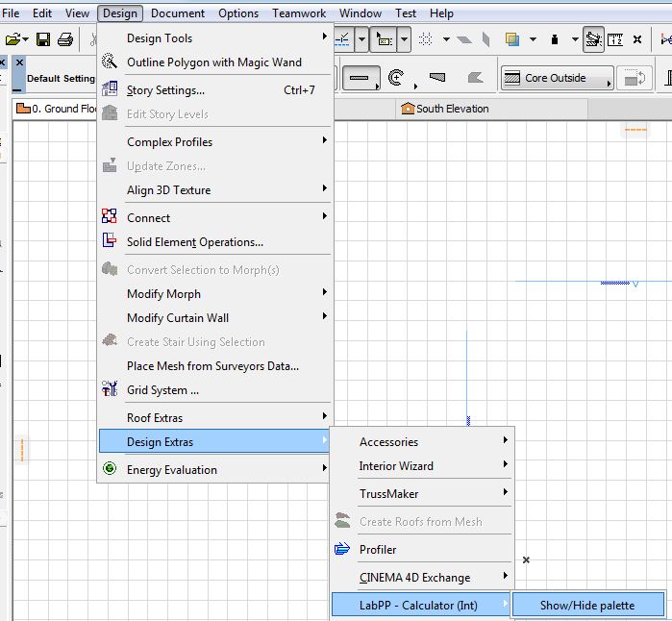Click the grid snap dotted icon
This screenshot has height=621, width=672.
425,39
